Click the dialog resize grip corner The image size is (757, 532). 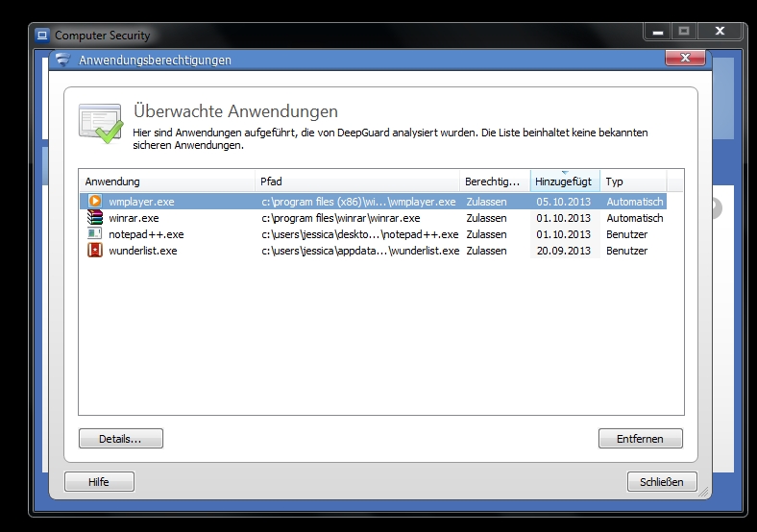[x=704, y=492]
